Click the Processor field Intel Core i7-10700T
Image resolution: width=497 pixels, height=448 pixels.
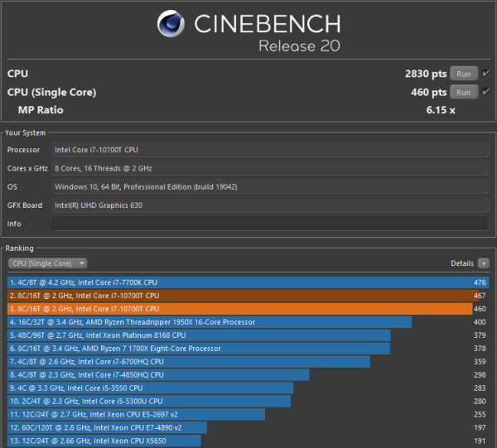click(x=270, y=150)
